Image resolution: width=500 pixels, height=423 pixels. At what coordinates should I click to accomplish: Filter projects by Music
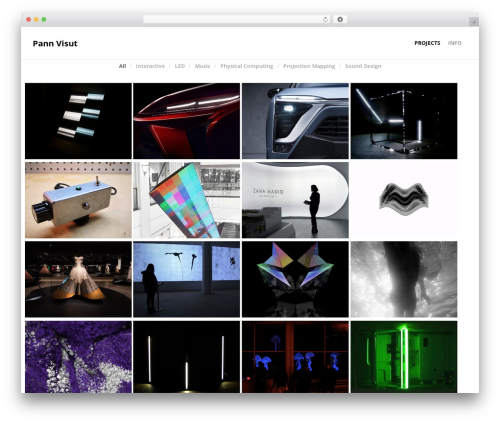point(202,66)
